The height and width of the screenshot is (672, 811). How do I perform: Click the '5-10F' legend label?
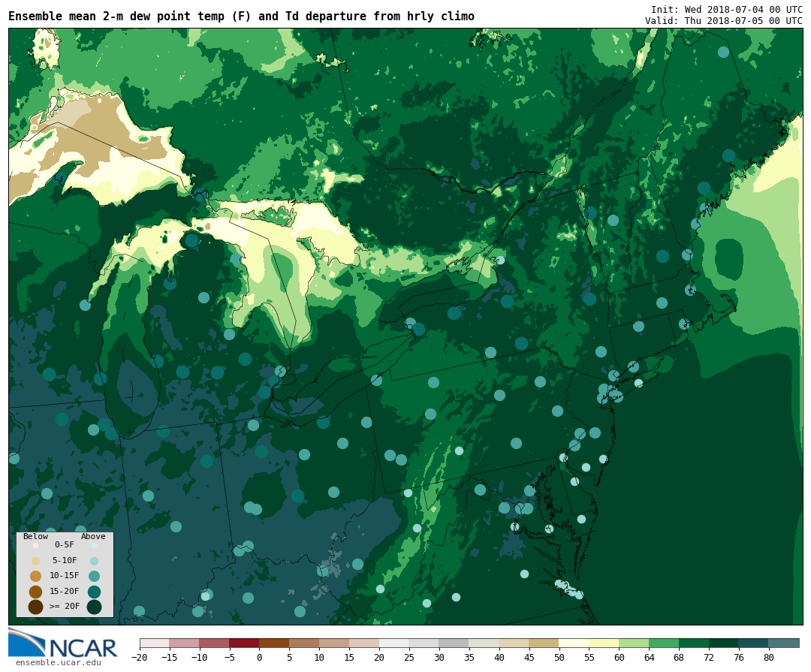tap(64, 560)
